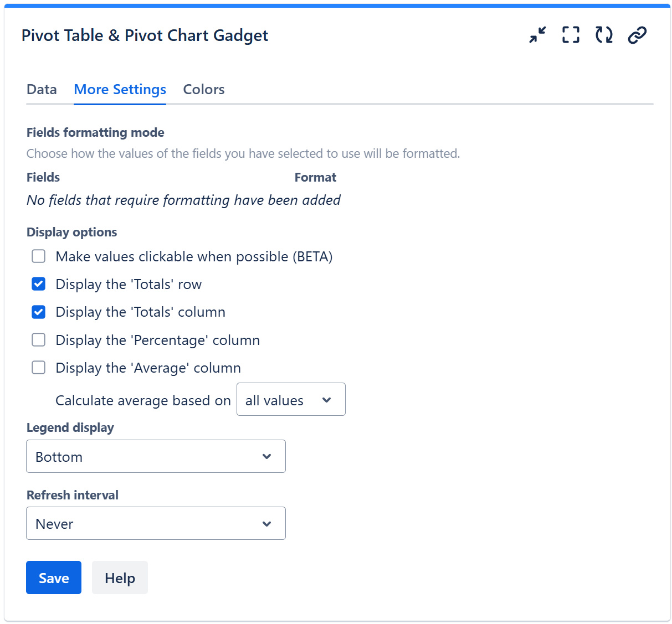
Task: Click the minimize gadget arrows icon
Action: point(537,35)
